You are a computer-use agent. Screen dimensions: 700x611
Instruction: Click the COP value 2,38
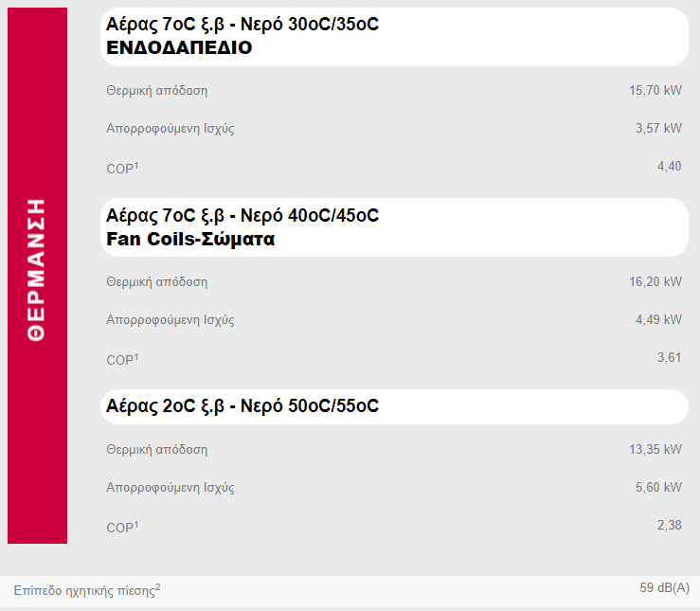[669, 525]
